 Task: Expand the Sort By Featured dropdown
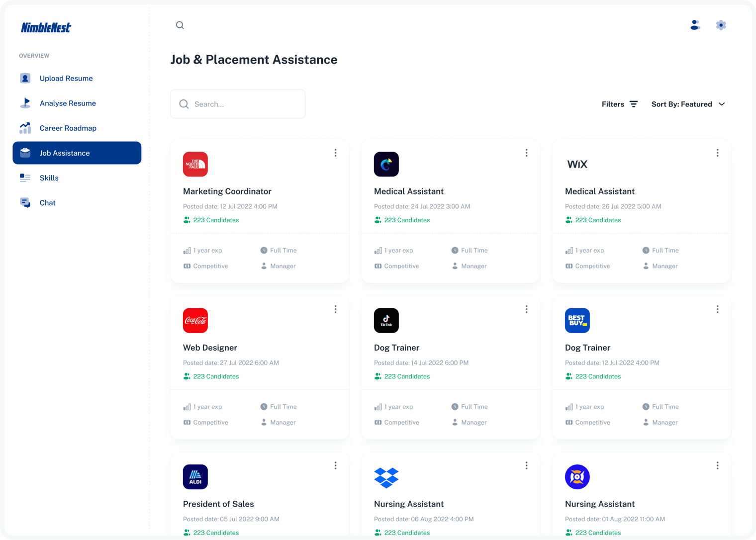688,104
